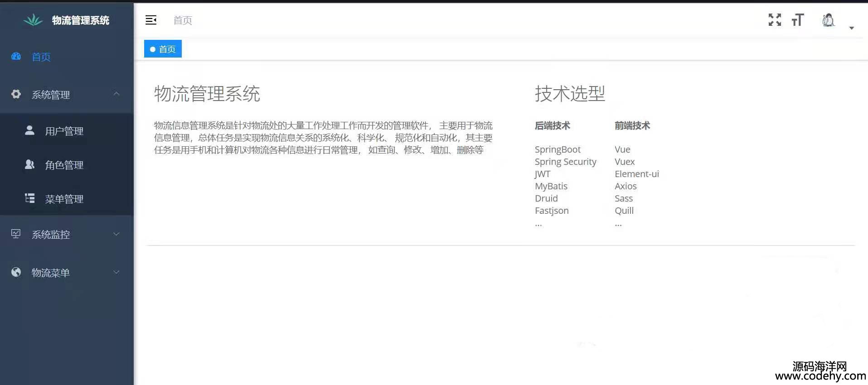This screenshot has width=868, height=385.
Task: Click the penguin user avatar
Action: click(828, 20)
